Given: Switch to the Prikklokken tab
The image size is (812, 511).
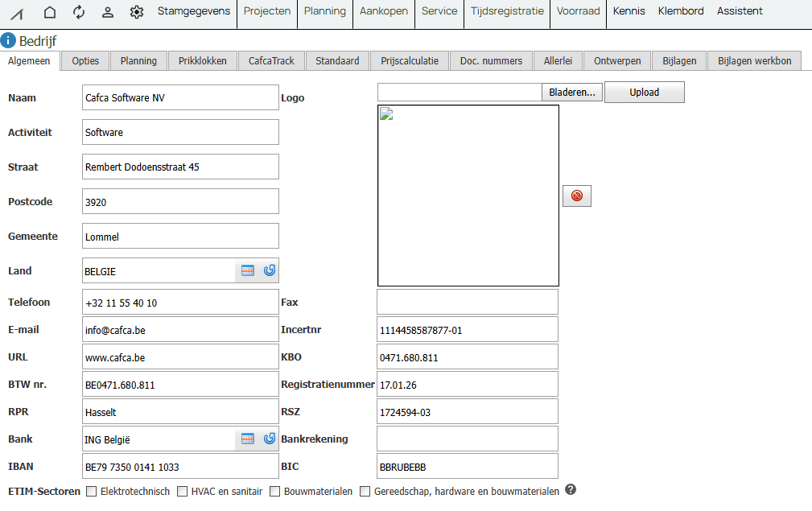Looking at the screenshot, I should [x=203, y=60].
